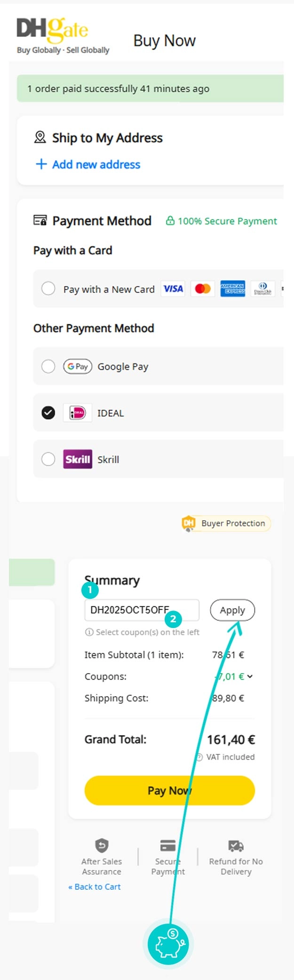
Task: Choose Google Pay as payment method
Action: pyautogui.click(x=48, y=366)
